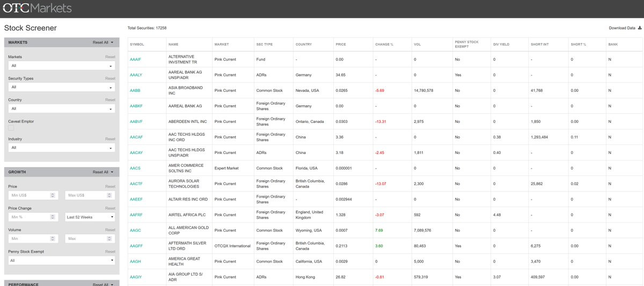Sort by SHORT INT column header
Screen dimensions: 644x286
click(x=539, y=45)
